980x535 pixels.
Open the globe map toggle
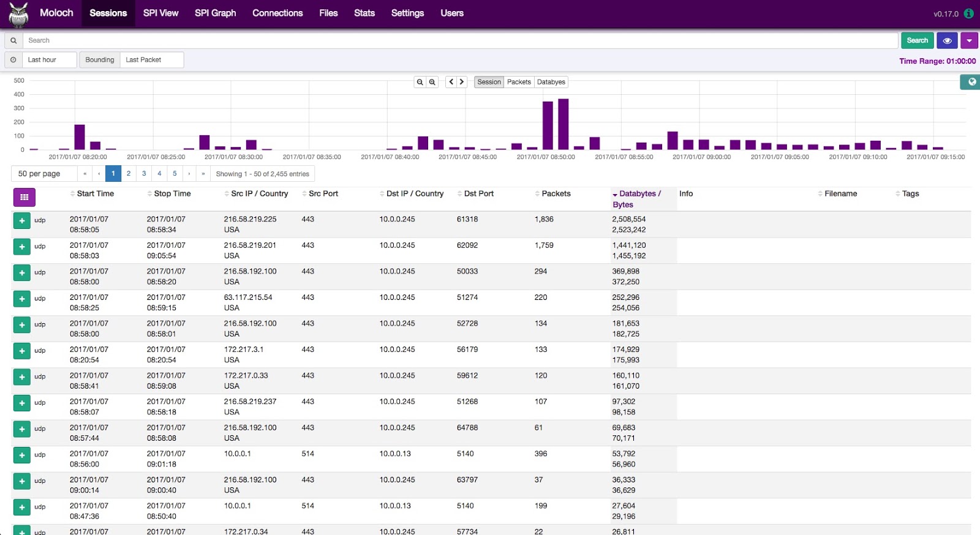[x=971, y=82]
